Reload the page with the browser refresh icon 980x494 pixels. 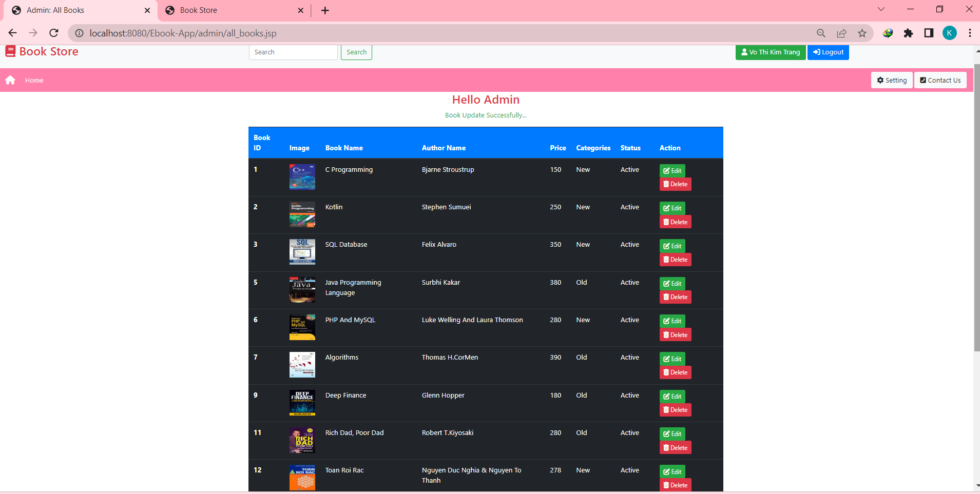click(x=54, y=33)
